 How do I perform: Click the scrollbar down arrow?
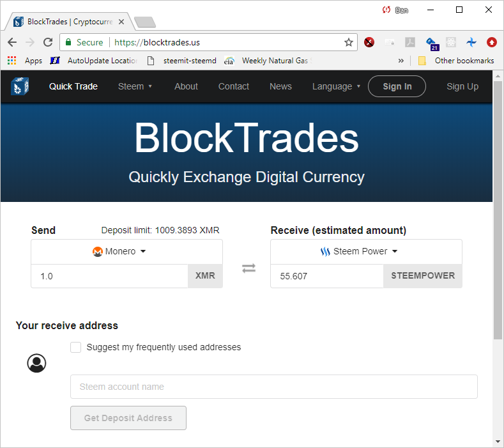pyautogui.click(x=498, y=442)
